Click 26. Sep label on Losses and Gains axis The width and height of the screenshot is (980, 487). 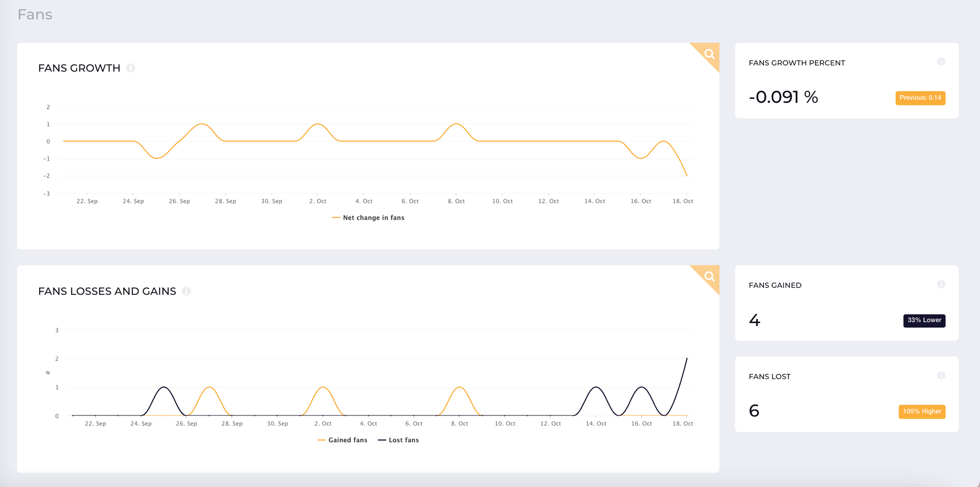tap(186, 424)
